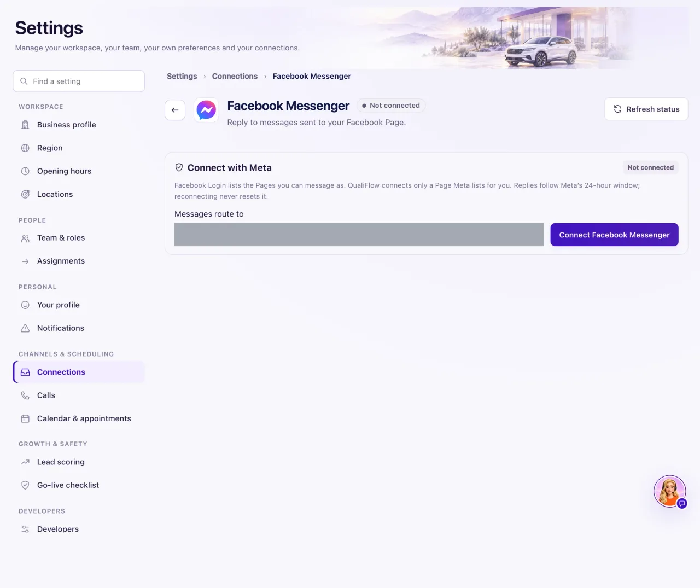The image size is (700, 588).
Task: Go to Connections breadcrumb link
Action: (235, 76)
